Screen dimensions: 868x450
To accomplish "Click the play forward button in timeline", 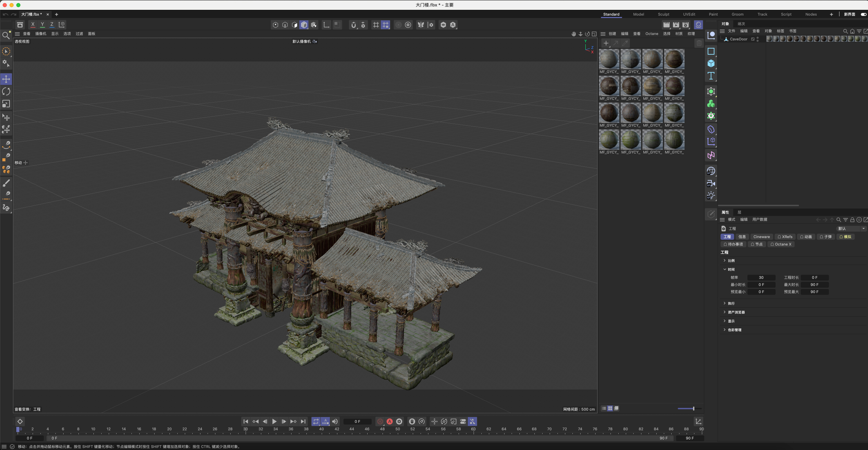I will [x=274, y=421].
